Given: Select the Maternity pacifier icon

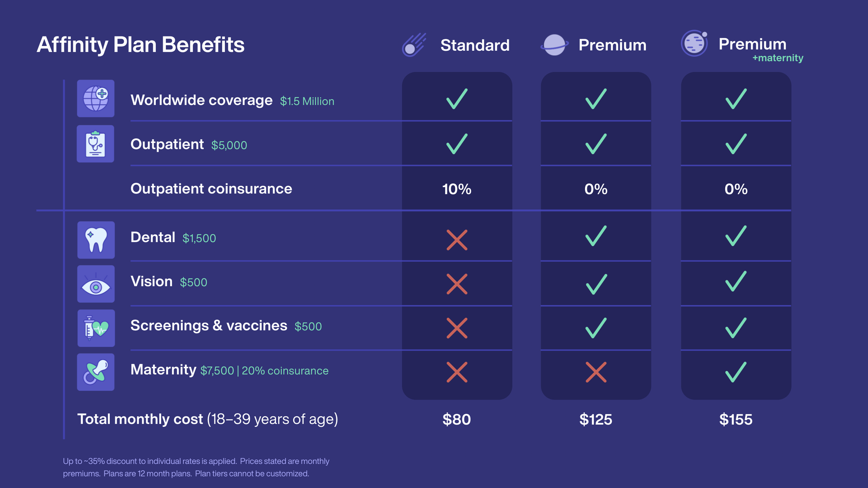Looking at the screenshot, I should pyautogui.click(x=96, y=372).
